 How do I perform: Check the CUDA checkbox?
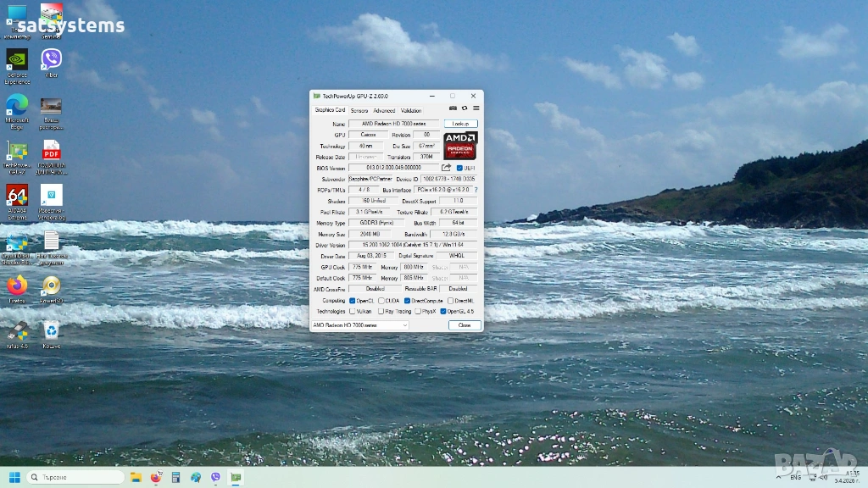381,301
